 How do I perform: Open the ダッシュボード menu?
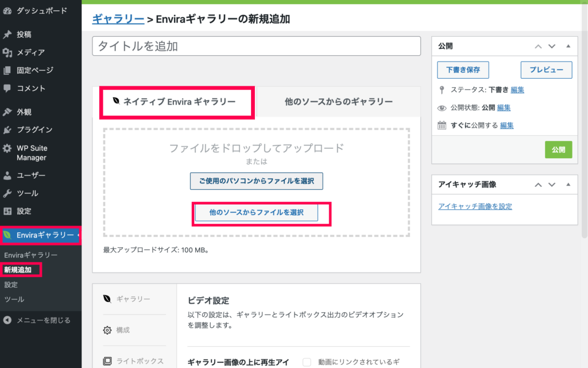(41, 11)
